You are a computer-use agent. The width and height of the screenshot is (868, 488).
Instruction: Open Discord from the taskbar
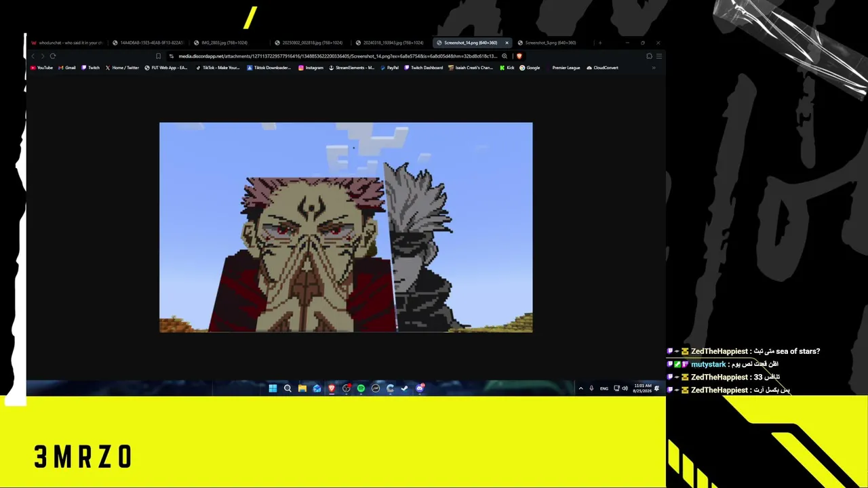pyautogui.click(x=420, y=388)
